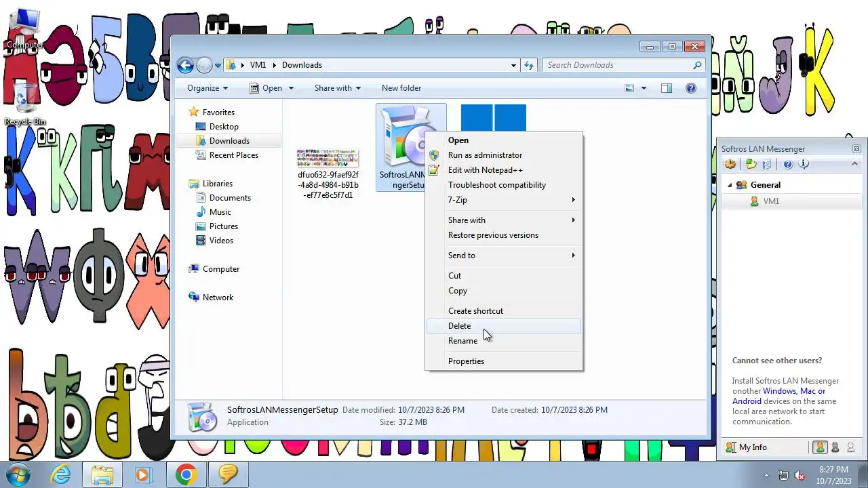
Task: Set Messenger status to the white Offline icon
Action: pos(850,447)
